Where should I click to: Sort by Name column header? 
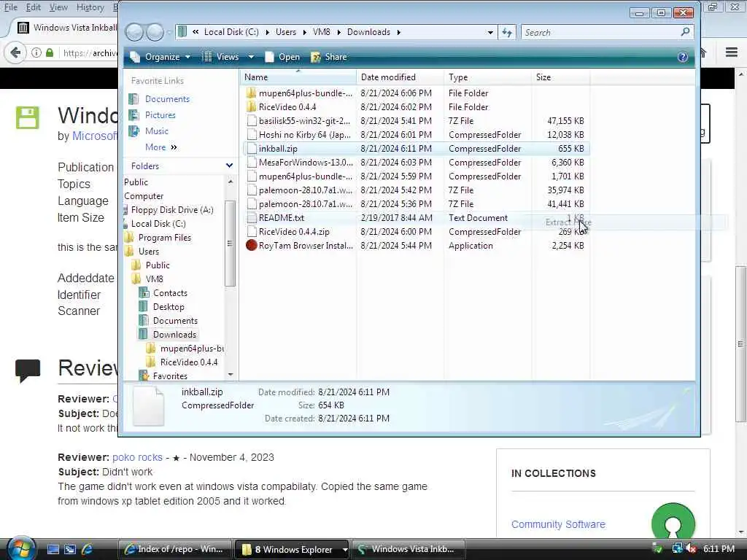click(x=298, y=77)
